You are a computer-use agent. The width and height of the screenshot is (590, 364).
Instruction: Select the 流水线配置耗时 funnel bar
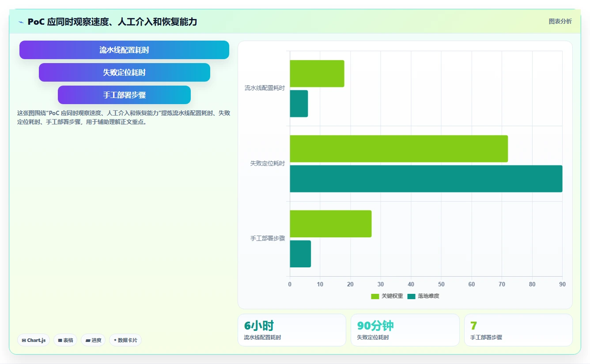tap(124, 50)
